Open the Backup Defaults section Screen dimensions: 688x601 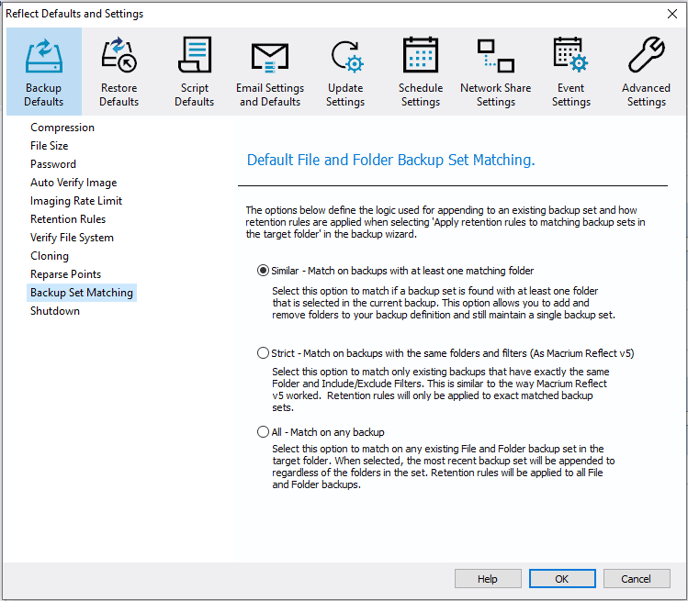click(44, 72)
